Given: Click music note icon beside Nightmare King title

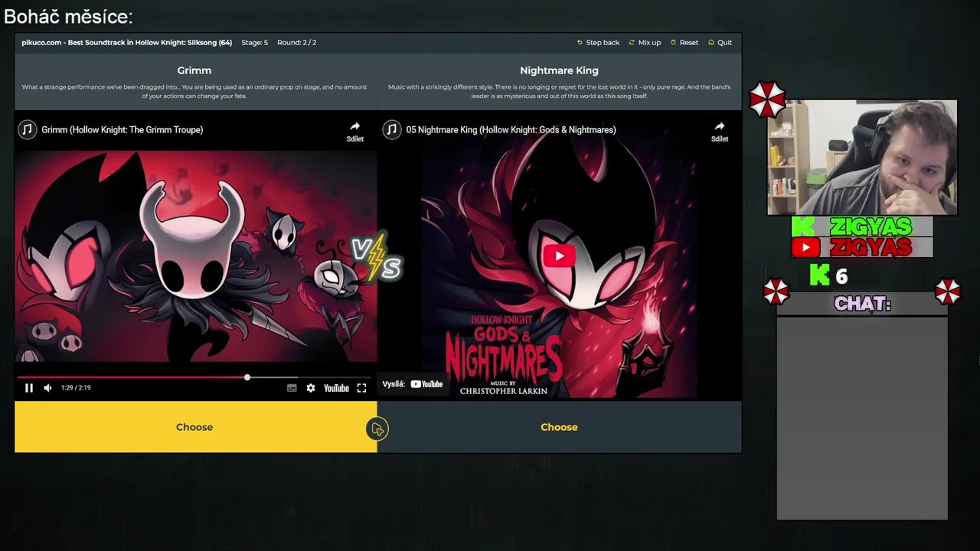Looking at the screenshot, I should point(392,129).
